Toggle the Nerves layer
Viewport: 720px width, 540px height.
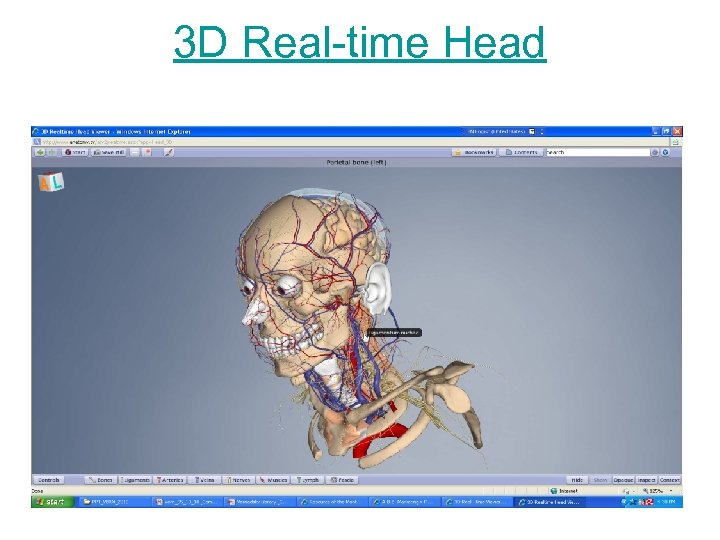click(239, 480)
